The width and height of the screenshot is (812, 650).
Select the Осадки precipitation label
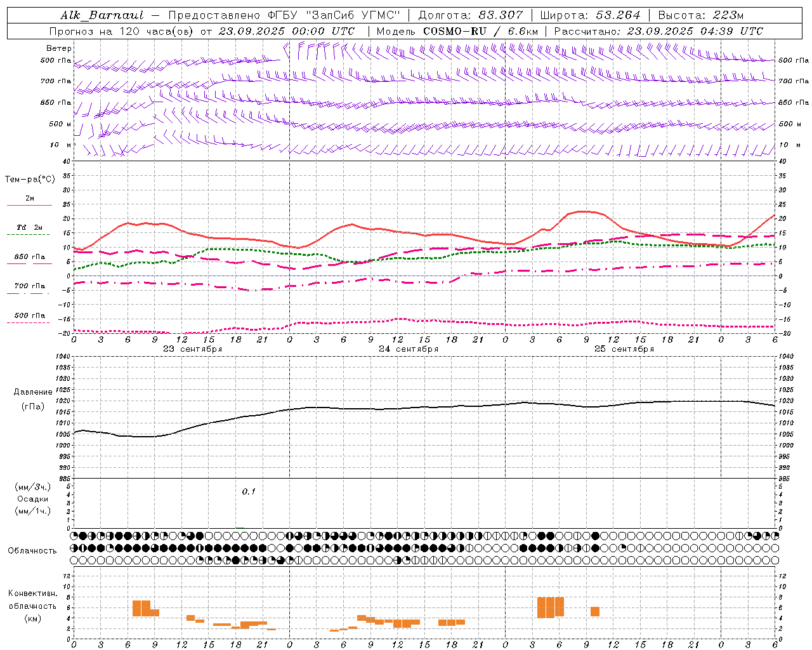[32, 499]
